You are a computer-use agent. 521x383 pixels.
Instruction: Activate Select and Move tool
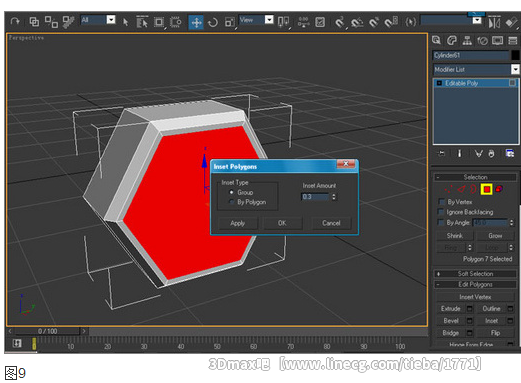[x=196, y=22]
